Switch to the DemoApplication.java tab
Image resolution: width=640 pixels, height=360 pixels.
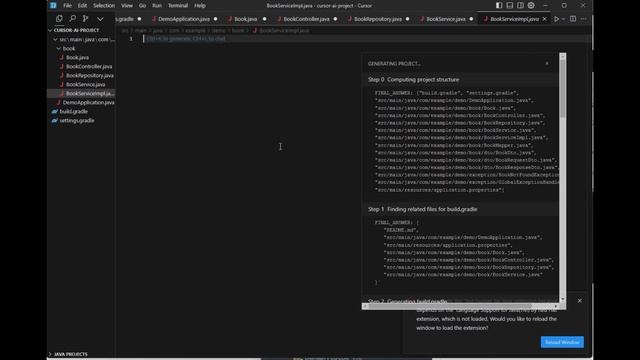pos(184,19)
